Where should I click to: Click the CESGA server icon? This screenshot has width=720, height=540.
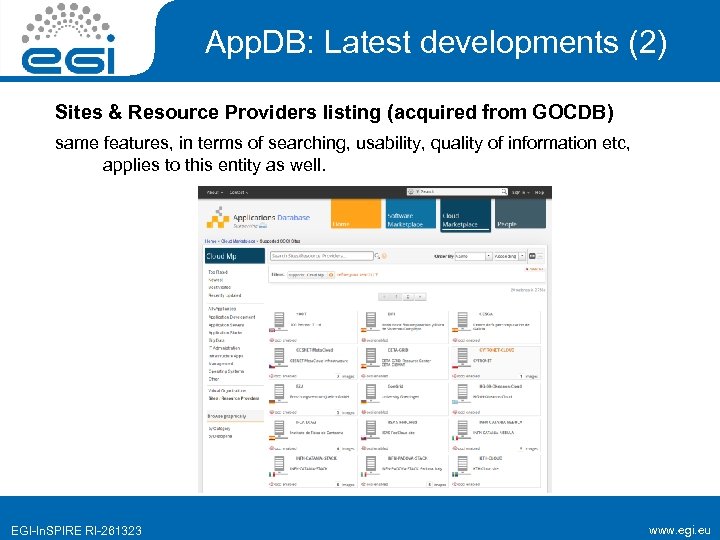coord(462,320)
